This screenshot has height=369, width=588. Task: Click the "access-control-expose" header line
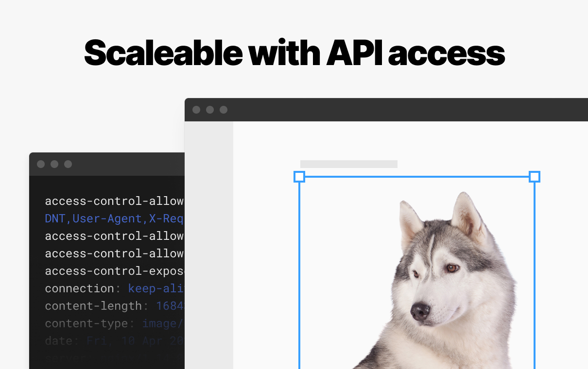point(114,271)
